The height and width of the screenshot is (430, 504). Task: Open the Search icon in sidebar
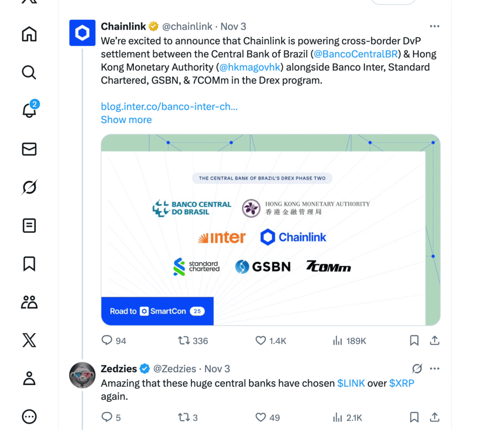(x=29, y=72)
